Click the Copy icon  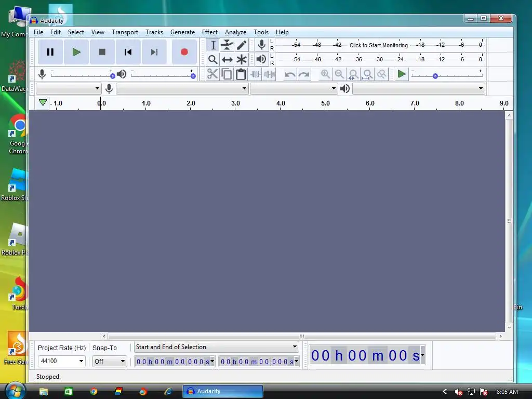[x=227, y=74]
